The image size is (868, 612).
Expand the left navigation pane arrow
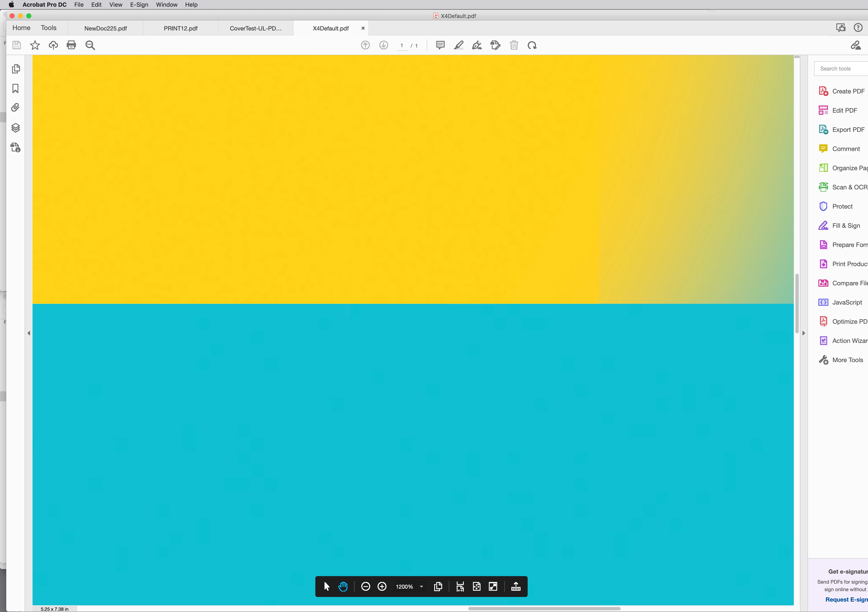29,333
